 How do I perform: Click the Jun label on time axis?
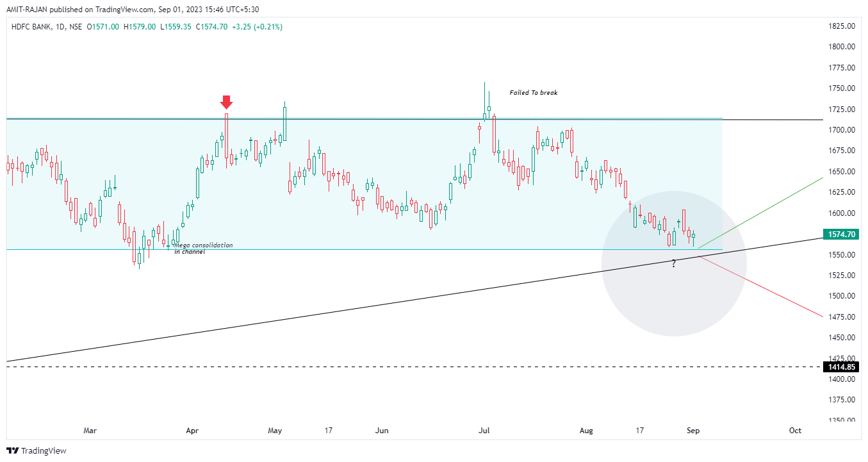point(382,431)
